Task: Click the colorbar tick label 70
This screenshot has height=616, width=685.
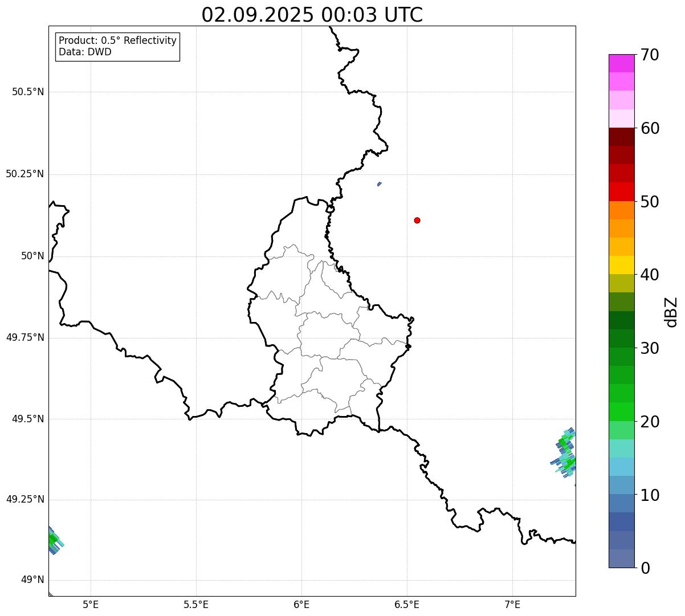Action: 650,55
